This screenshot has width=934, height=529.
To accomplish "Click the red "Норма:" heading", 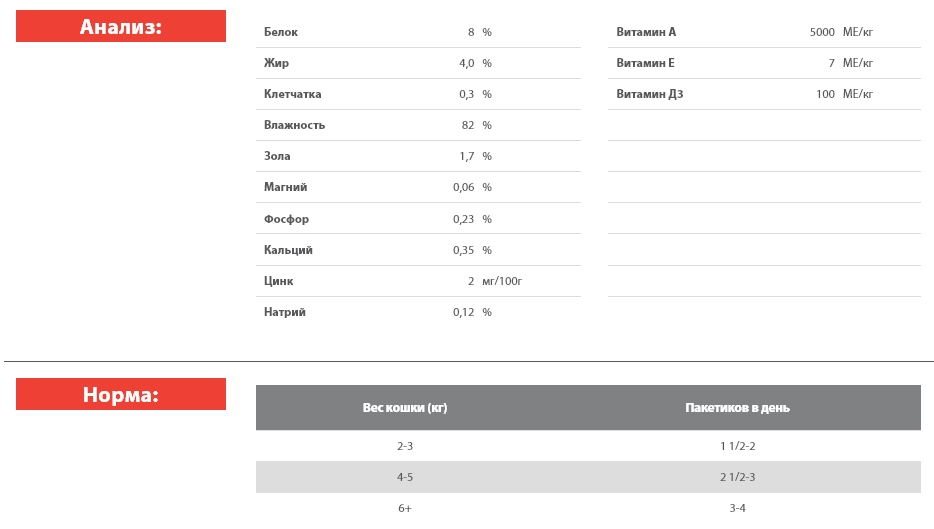I will [121, 395].
